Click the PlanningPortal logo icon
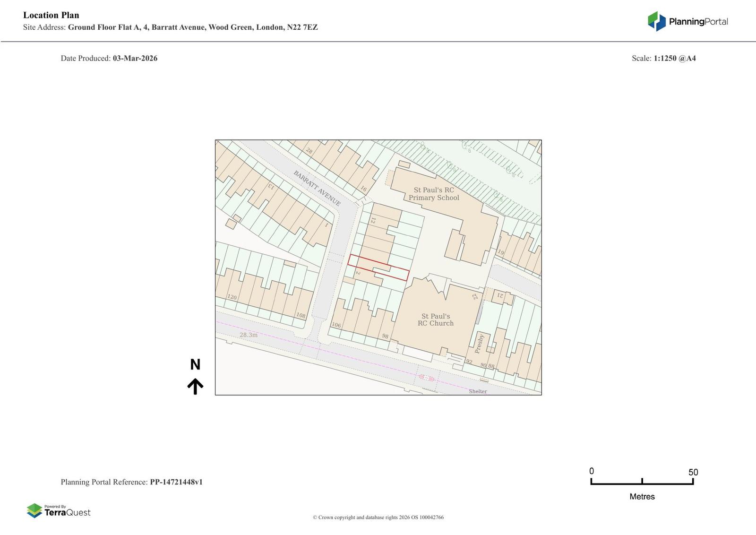This screenshot has height=535, width=756. [x=656, y=21]
